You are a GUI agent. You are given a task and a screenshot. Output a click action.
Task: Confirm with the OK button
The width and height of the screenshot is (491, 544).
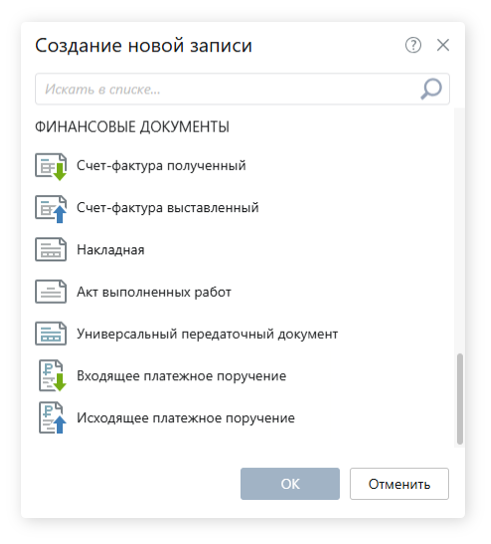click(290, 484)
